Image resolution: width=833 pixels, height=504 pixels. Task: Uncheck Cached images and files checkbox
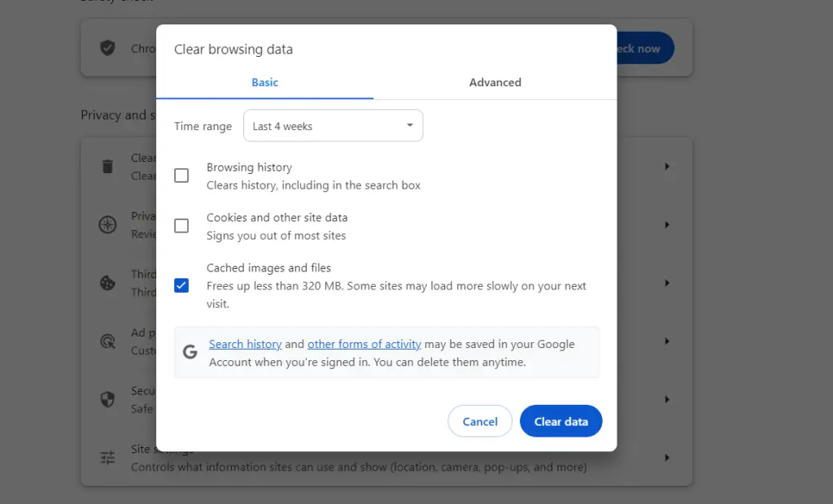point(181,285)
